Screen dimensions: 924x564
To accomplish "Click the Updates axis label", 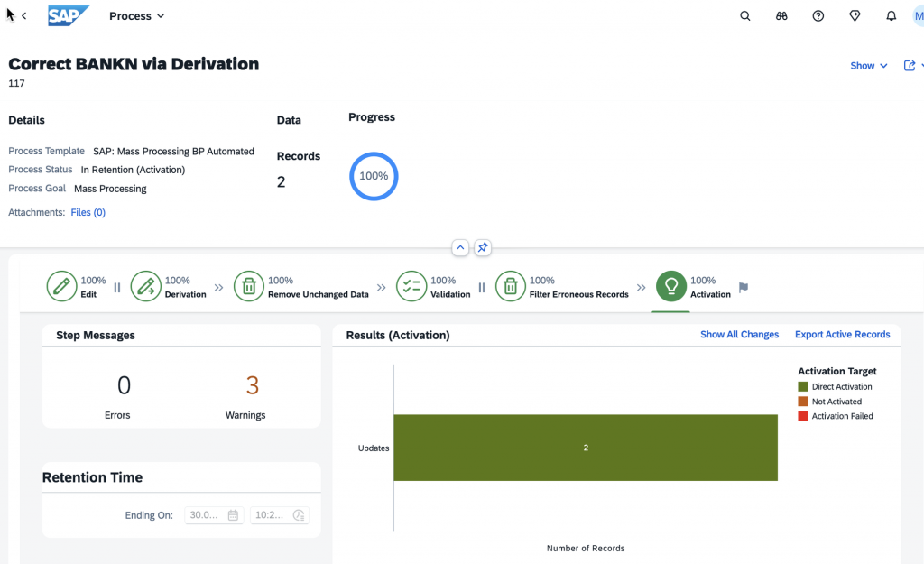I will coord(374,448).
